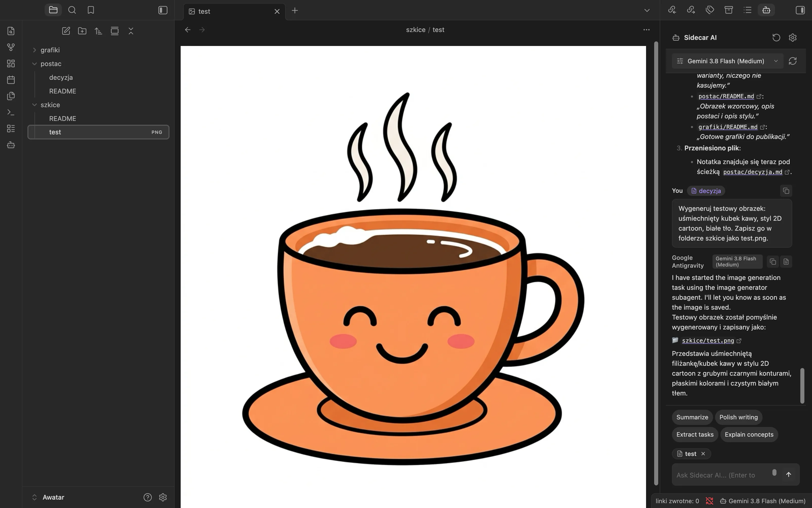This screenshot has width=812, height=508.
Task: Refresh the model list next to Gemini dropdown
Action: click(x=792, y=61)
